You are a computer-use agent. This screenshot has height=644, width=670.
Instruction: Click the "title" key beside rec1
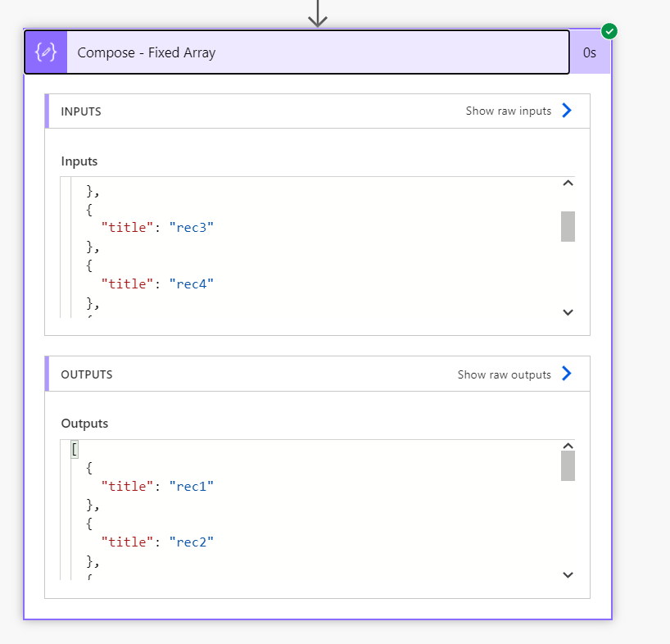pos(127,487)
